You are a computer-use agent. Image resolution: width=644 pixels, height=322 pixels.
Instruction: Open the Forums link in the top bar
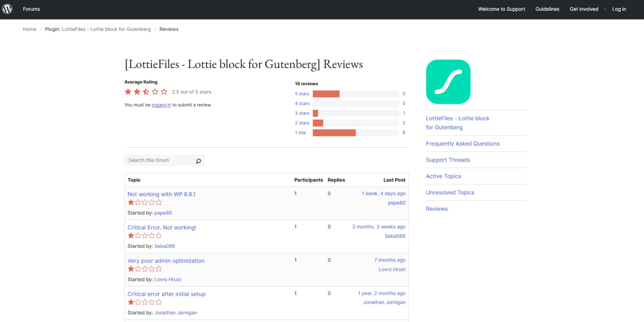(x=31, y=9)
